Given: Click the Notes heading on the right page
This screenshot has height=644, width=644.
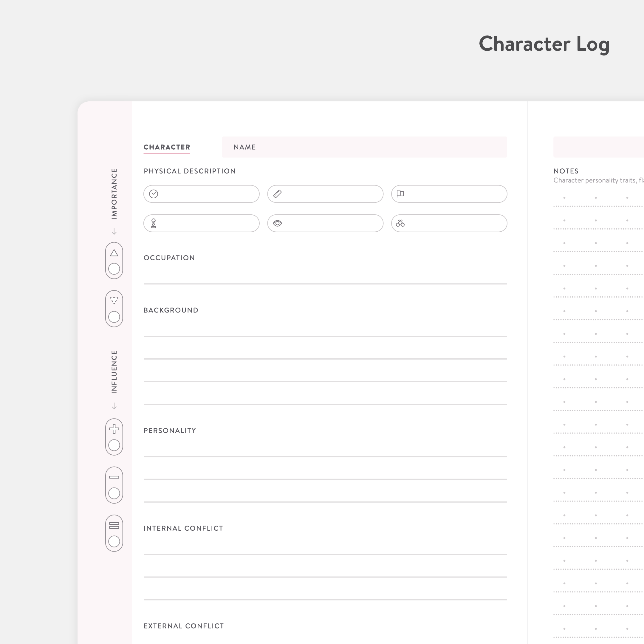Looking at the screenshot, I should click(x=566, y=171).
